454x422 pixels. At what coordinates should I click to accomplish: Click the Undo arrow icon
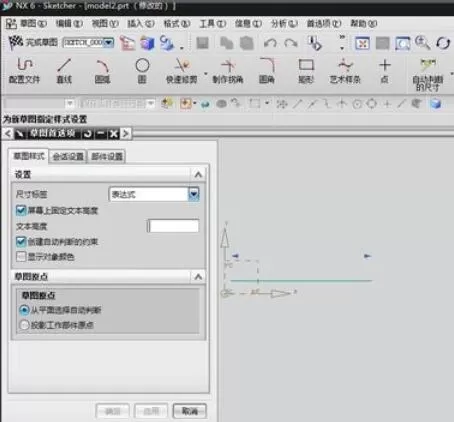270,43
